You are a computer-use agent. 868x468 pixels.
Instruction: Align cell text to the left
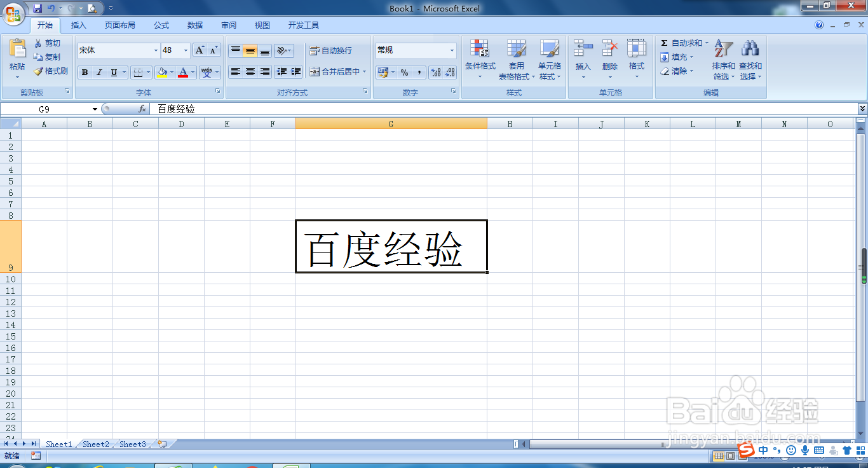pyautogui.click(x=236, y=72)
